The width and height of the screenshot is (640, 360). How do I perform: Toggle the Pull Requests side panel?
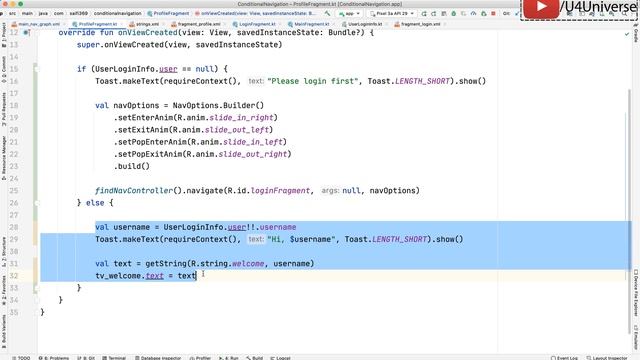click(4, 109)
